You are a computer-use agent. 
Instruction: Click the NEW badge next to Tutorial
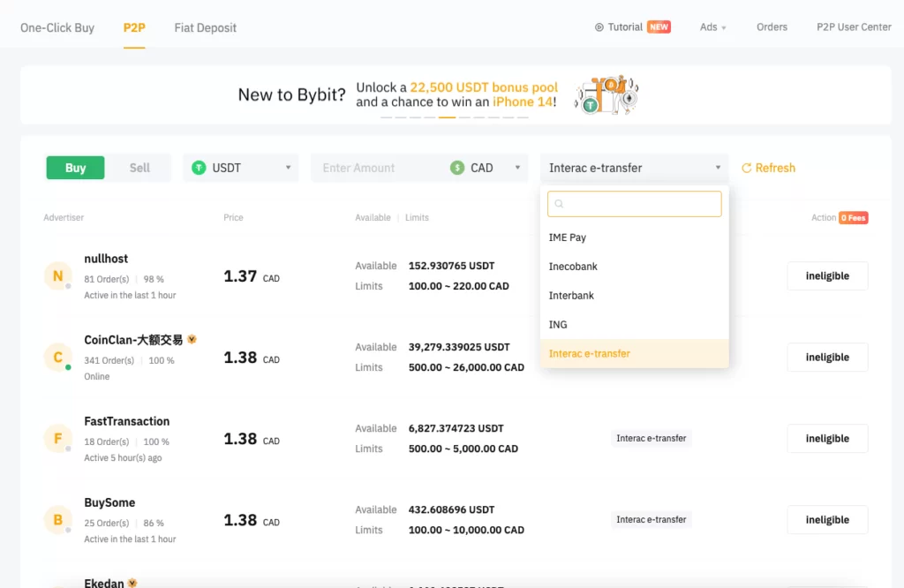(659, 27)
